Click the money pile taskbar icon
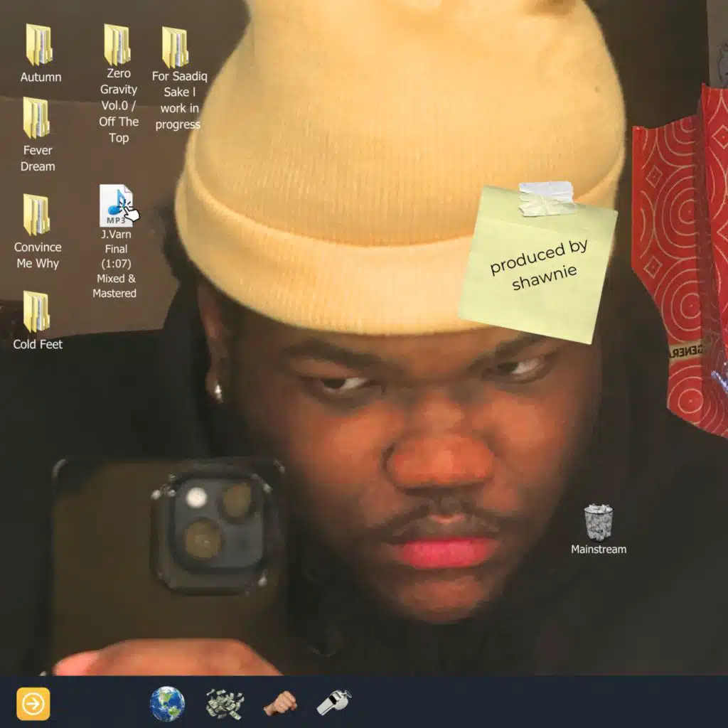The image size is (728, 728). pyautogui.click(x=225, y=704)
